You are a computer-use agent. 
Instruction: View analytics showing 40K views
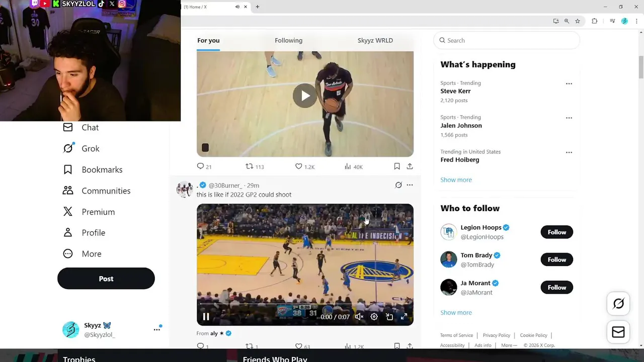pos(353,166)
